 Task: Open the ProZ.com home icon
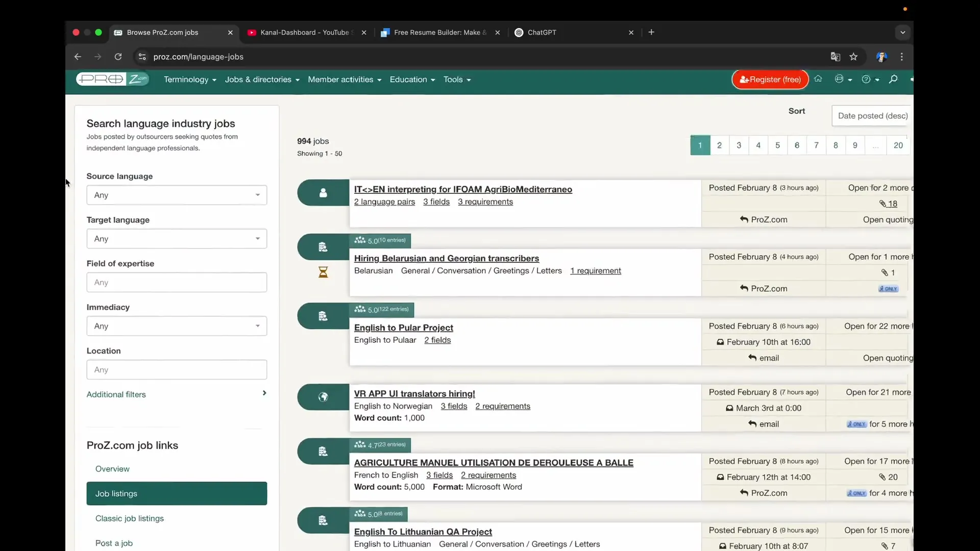(819, 79)
